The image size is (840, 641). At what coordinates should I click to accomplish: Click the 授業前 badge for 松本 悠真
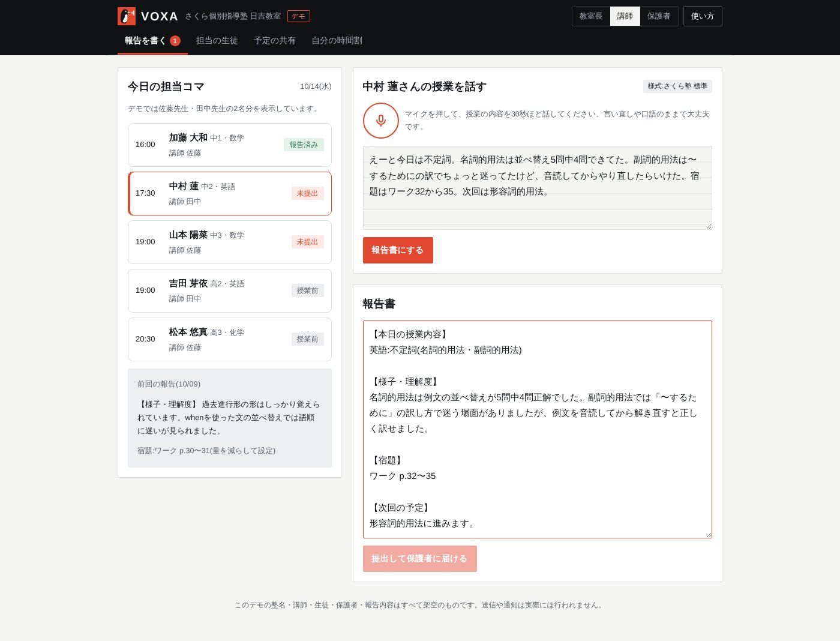(x=307, y=339)
